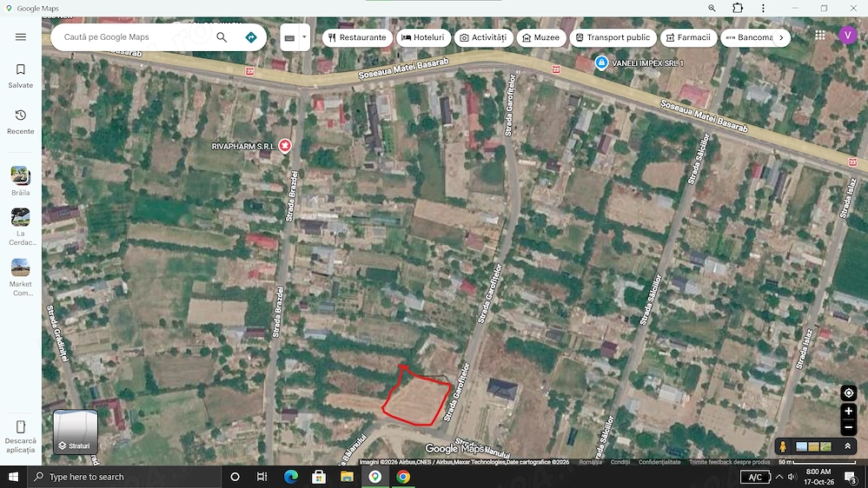Click the România footer link
The image size is (868, 488).
tap(590, 462)
